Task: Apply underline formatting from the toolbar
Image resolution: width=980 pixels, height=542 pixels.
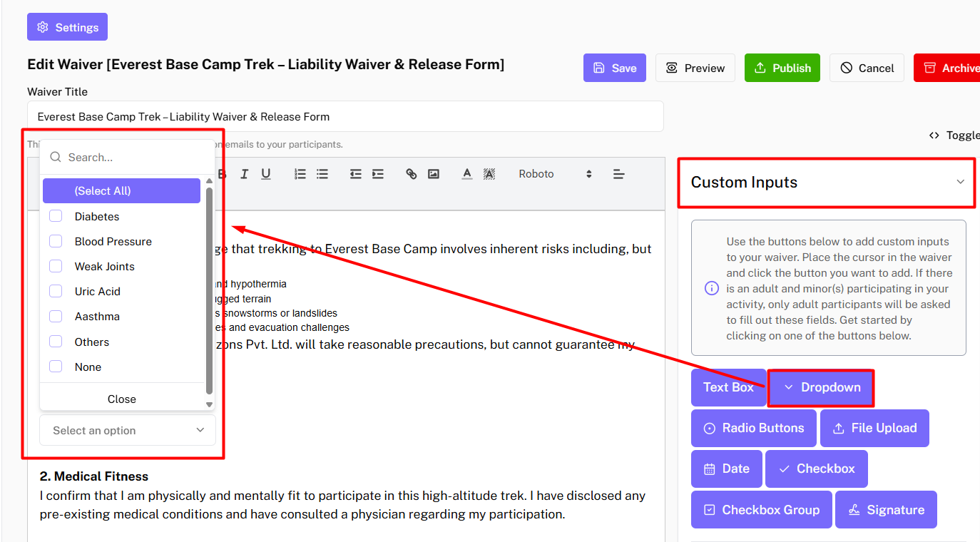Action: point(265,174)
